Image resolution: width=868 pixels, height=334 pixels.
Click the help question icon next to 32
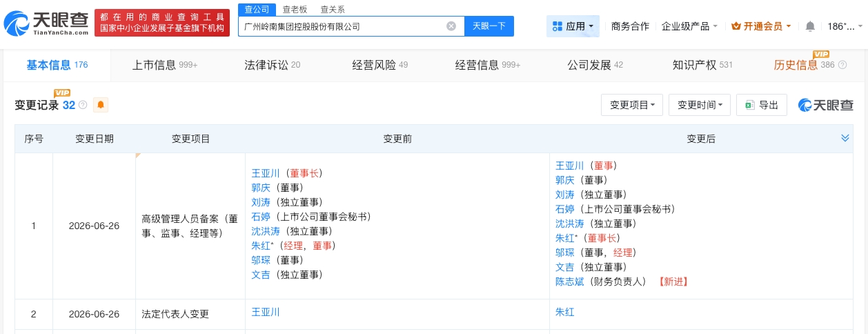pyautogui.click(x=83, y=105)
